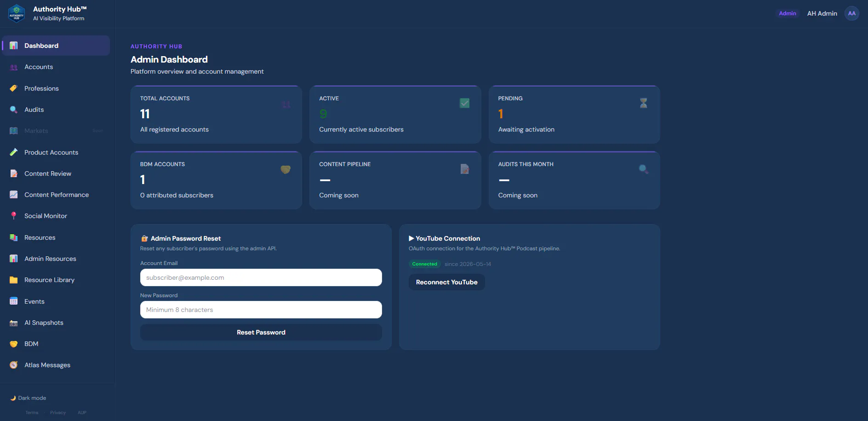This screenshot has width=868, height=421.
Task: Open the Audits section
Action: (x=56, y=110)
